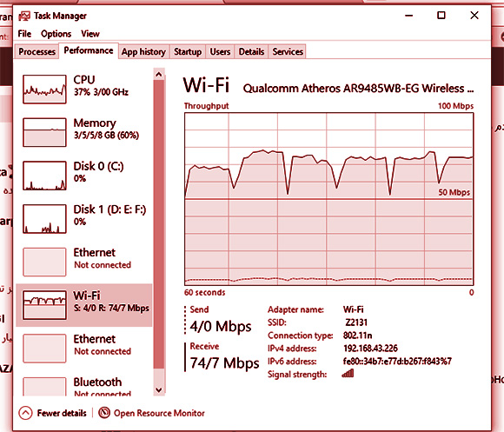Select the Performance tab
This screenshot has width=504, height=432.
[x=89, y=50]
